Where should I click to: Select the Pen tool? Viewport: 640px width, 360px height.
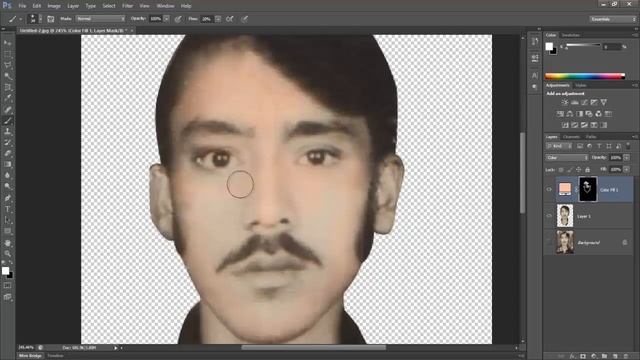7,198
